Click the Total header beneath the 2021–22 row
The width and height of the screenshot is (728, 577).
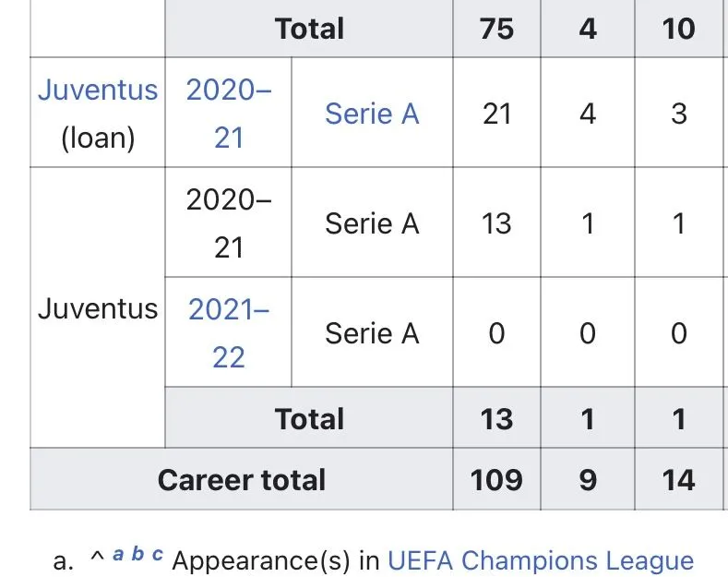[x=309, y=419]
